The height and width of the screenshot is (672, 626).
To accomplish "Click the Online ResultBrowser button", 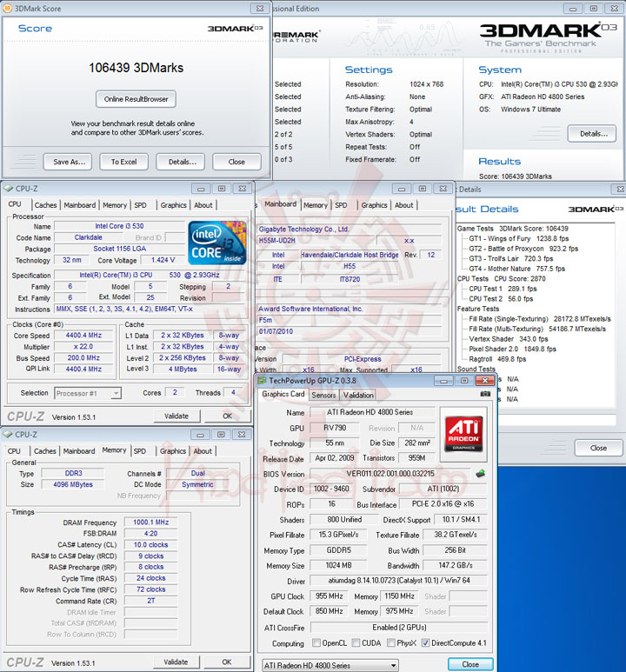I will pos(136,99).
